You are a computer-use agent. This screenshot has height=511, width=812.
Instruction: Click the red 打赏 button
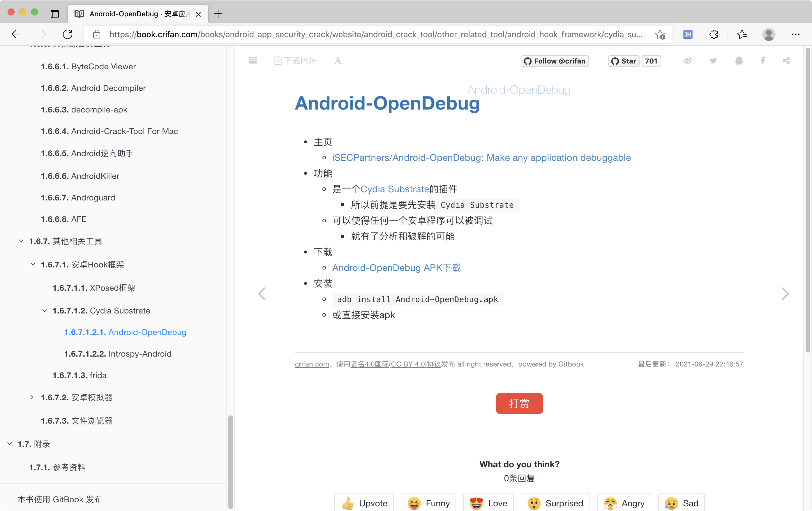pos(519,403)
